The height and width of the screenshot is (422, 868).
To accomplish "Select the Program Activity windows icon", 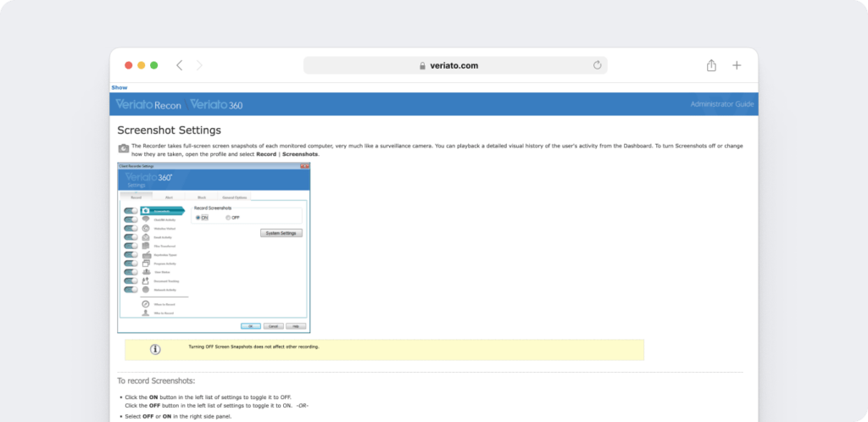I will pyautogui.click(x=146, y=264).
